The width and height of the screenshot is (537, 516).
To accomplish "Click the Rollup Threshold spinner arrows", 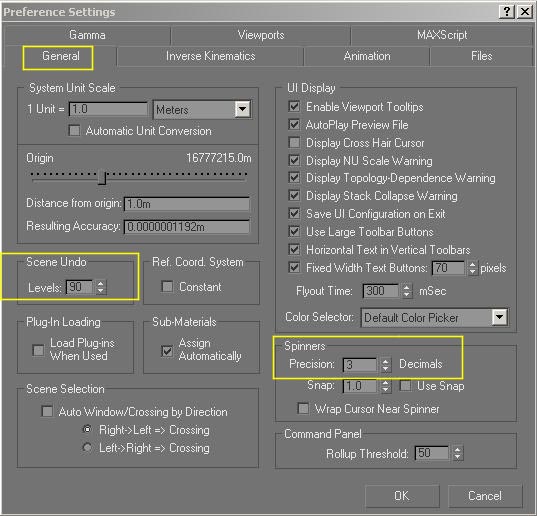I will (x=458, y=453).
